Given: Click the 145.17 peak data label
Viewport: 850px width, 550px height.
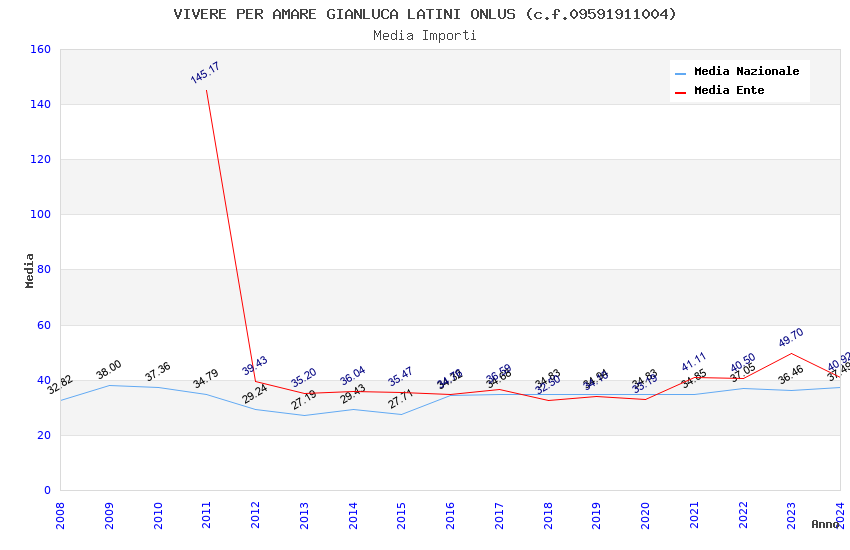Looking at the screenshot, I should (x=205, y=73).
